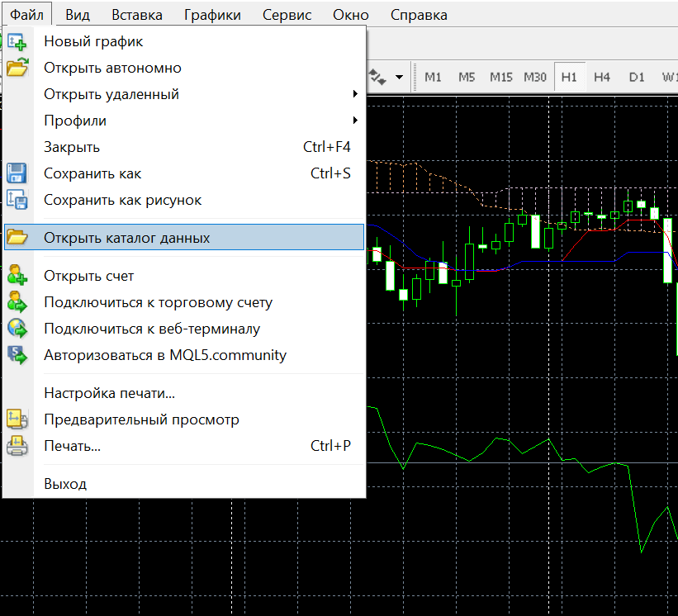
Task: Expand the Открыть удаленный submenu arrow
Action: click(x=355, y=94)
